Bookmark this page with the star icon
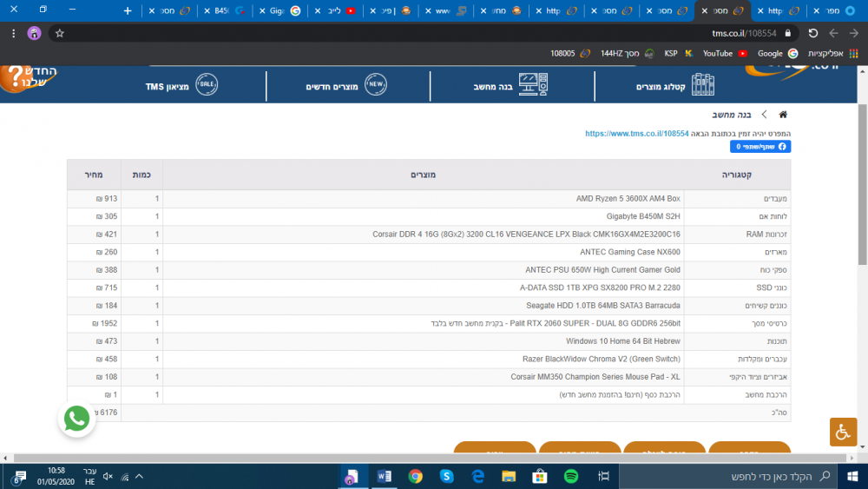 60,33
